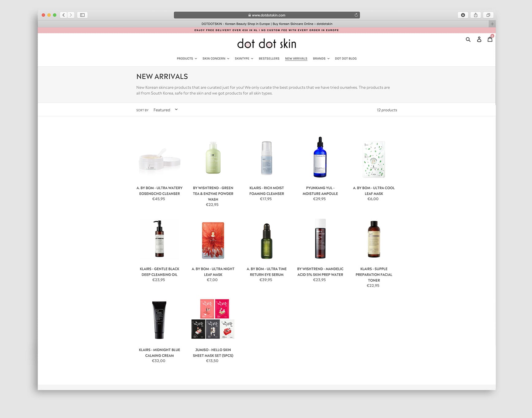Screen dimensions: 532x418
Task: Click the By Wishtrend Green Tea & Enzyme Powder Wash title
Action: pos(213,193)
